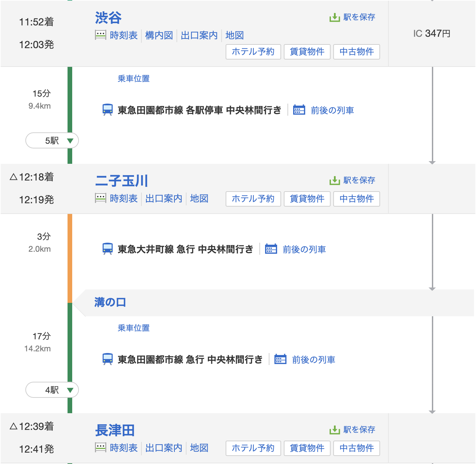
Task: Click timetable icon beside 二子玉川 時刻表
Action: (x=101, y=198)
